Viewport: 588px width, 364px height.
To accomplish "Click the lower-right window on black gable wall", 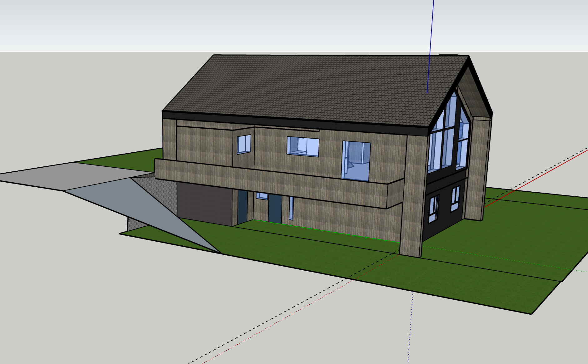I will pyautogui.click(x=455, y=198).
